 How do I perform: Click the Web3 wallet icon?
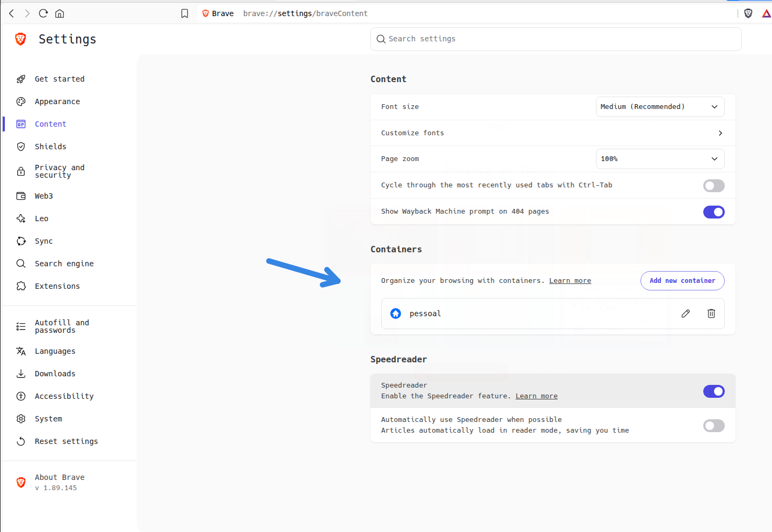point(21,196)
